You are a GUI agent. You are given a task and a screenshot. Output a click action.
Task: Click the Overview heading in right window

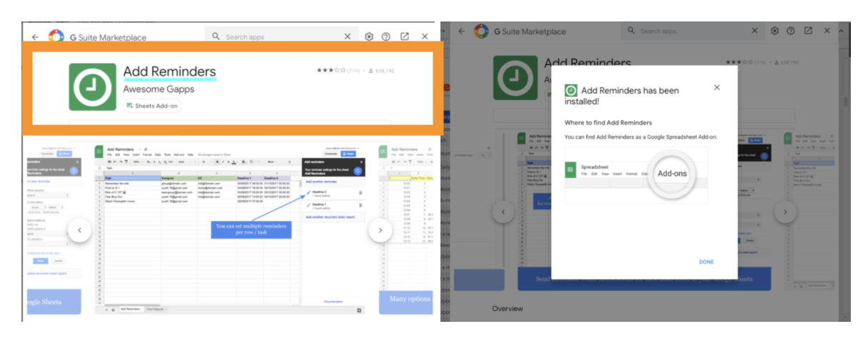pyautogui.click(x=508, y=308)
